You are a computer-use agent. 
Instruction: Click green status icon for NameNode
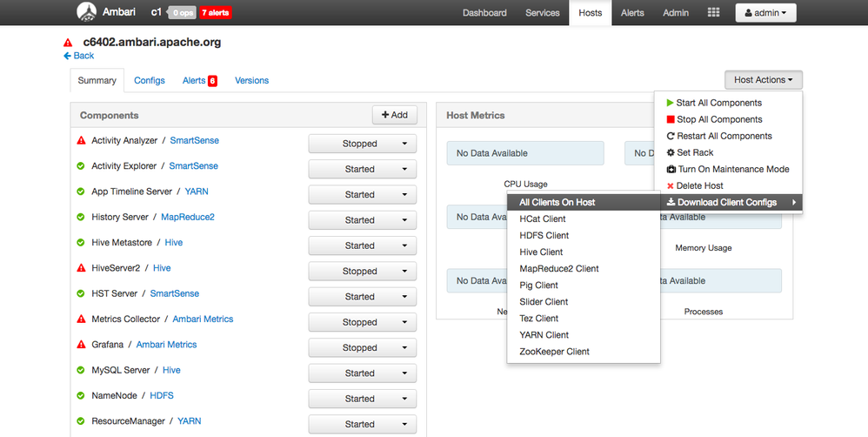tap(81, 395)
